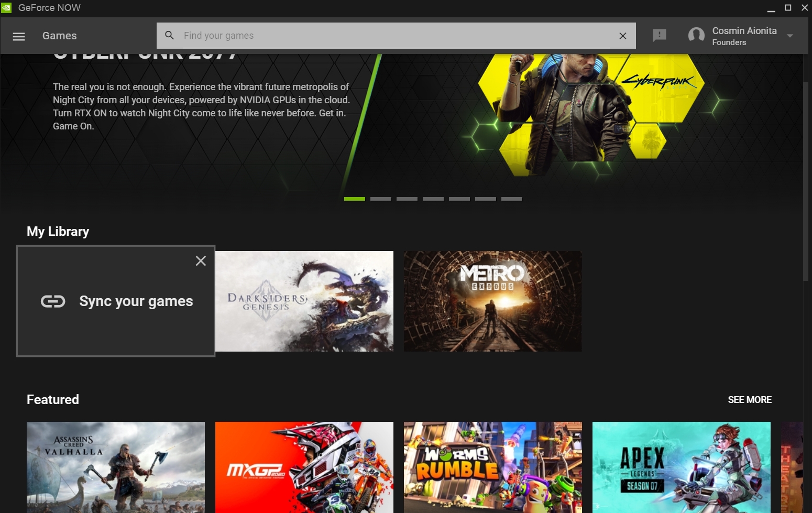Jump to the sixth carousel slide indicator

[x=486, y=199]
